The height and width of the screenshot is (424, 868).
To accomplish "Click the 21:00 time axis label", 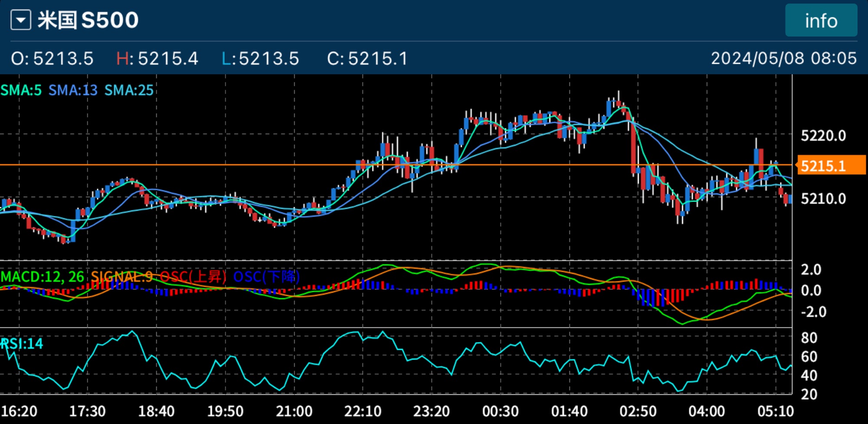I will tap(294, 411).
